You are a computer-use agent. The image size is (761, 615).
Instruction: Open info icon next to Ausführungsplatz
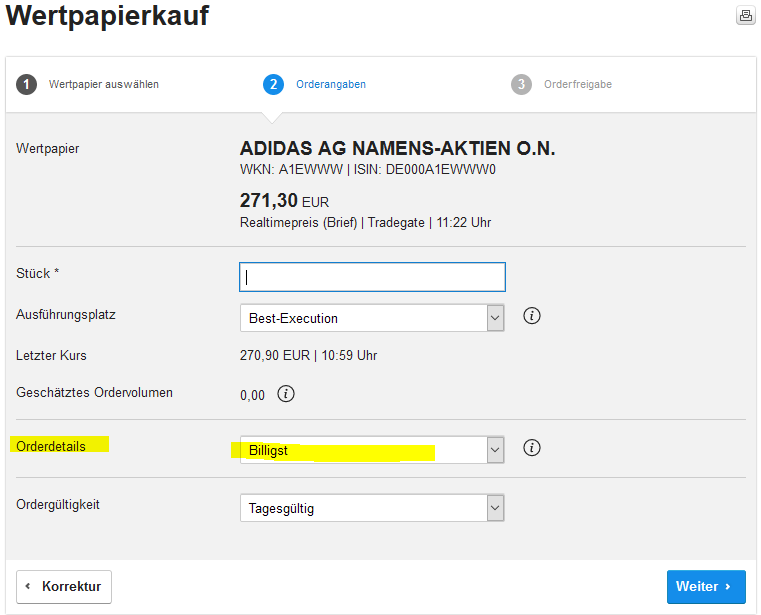pyautogui.click(x=531, y=316)
